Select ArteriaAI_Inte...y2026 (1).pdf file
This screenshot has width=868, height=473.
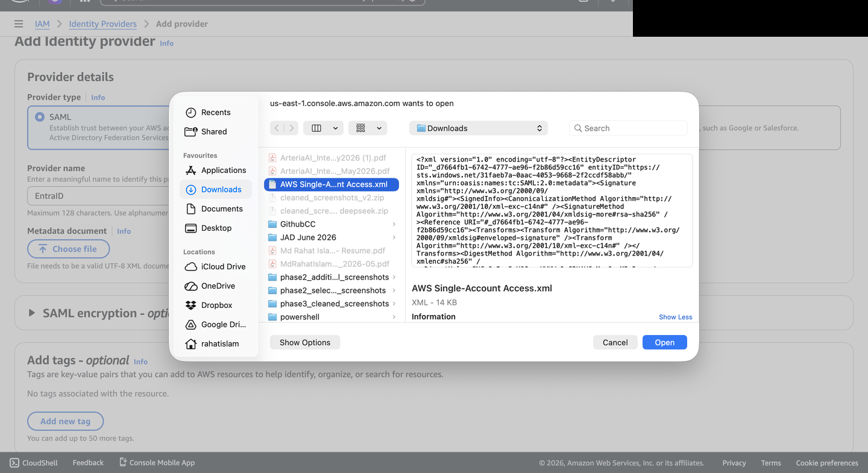332,158
